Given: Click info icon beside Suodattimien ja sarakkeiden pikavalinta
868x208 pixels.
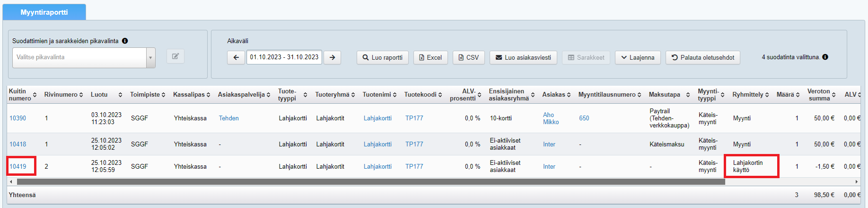Looking at the screenshot, I should (125, 41).
